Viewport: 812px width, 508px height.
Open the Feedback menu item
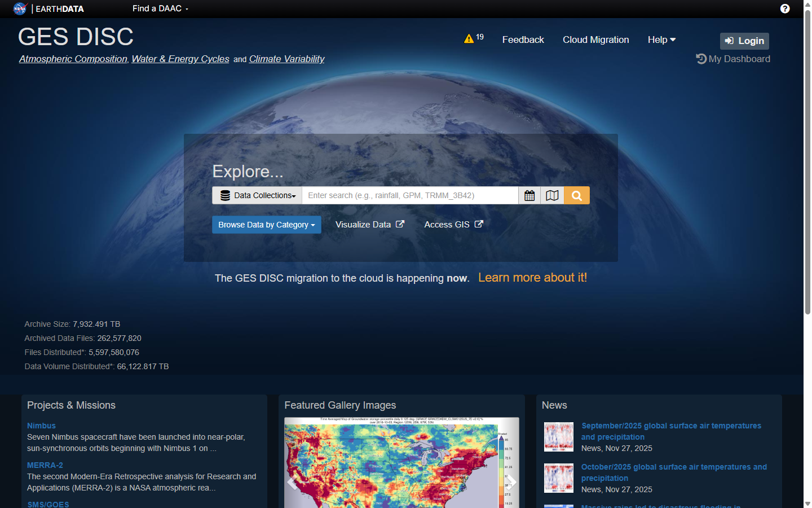click(523, 40)
